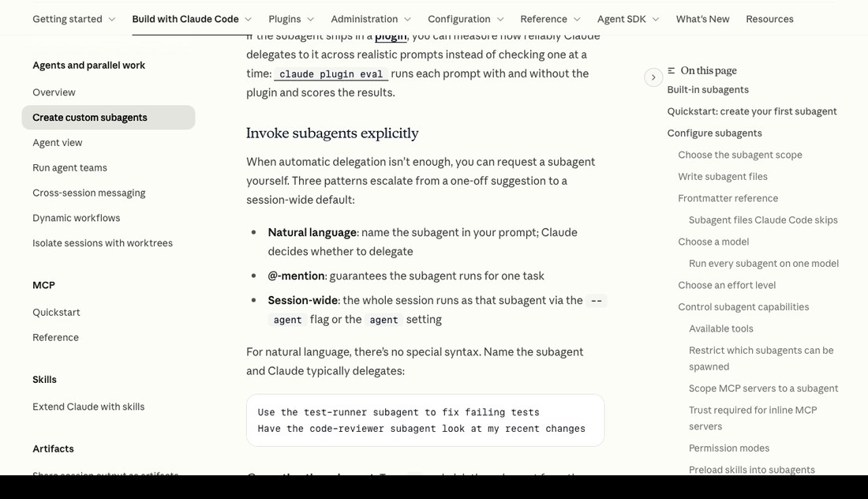
Task: Open the MCP Quickstart sidebar link
Action: tap(56, 313)
